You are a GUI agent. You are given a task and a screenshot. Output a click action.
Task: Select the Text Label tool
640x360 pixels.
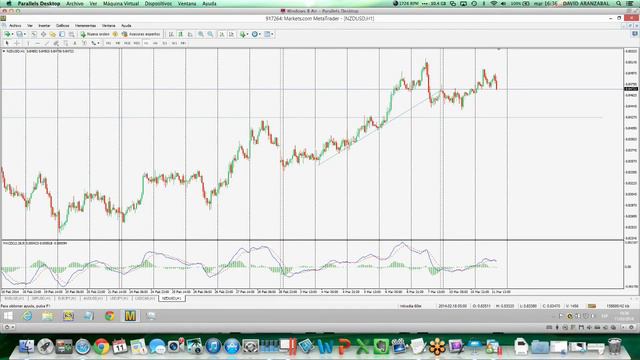[84, 43]
